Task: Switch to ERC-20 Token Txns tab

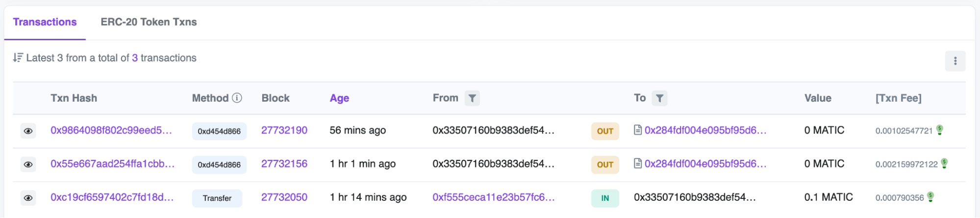Action: pos(149,22)
